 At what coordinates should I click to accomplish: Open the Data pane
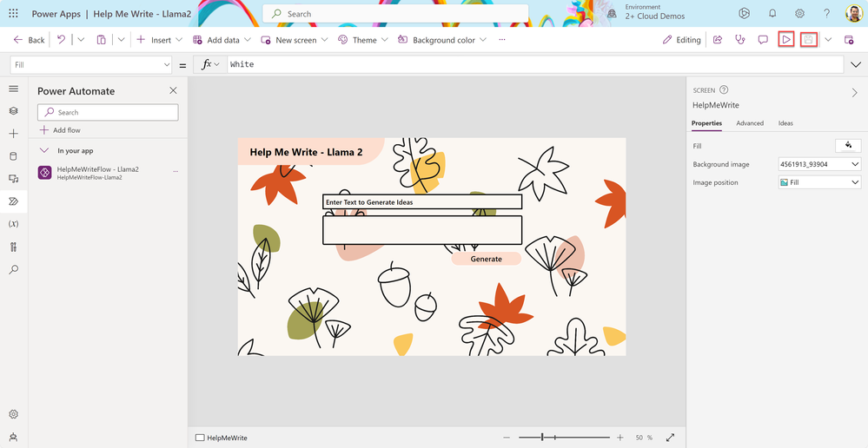tap(14, 156)
